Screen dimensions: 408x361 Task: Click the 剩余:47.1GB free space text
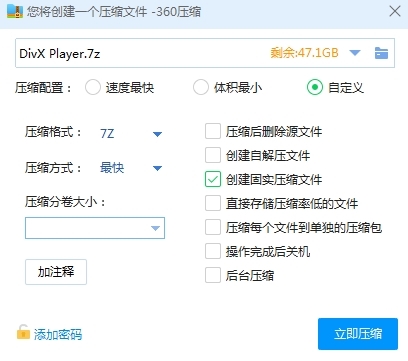(x=304, y=53)
